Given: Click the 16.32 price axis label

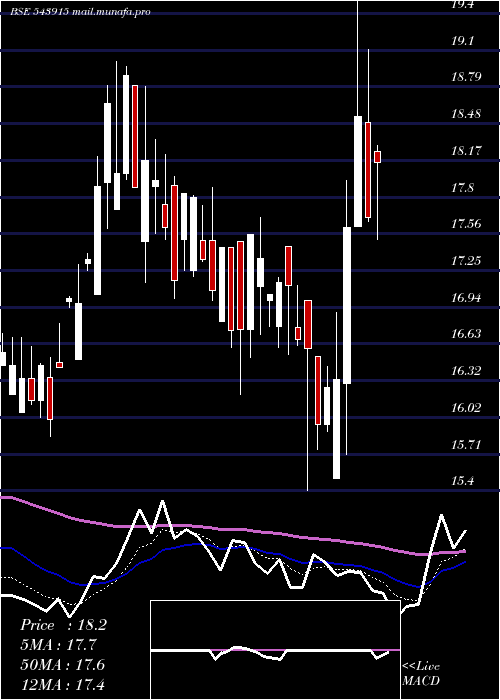Looking at the screenshot, I should (x=466, y=371).
